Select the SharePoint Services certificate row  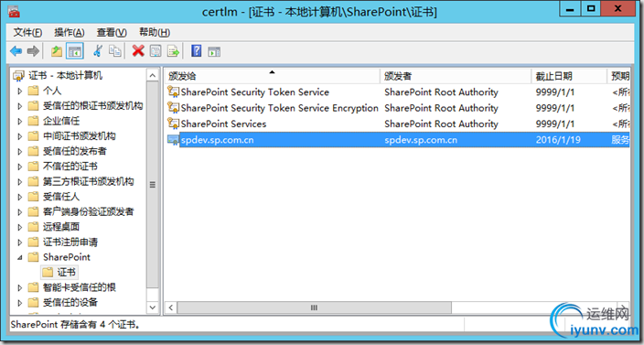point(397,124)
